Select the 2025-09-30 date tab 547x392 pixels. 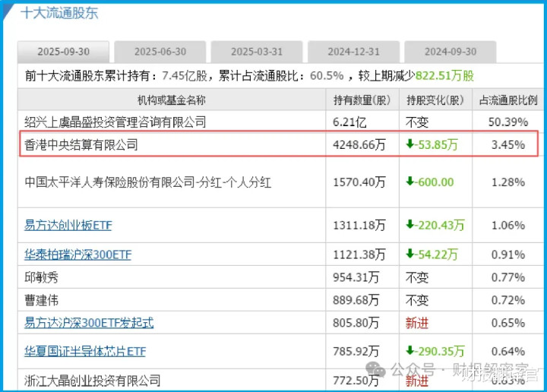pos(64,52)
